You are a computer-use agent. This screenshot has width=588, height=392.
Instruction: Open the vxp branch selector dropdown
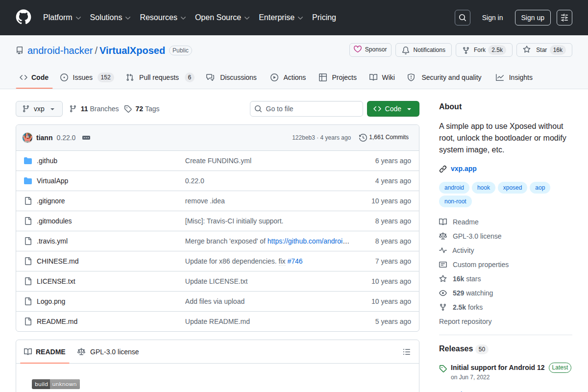point(39,109)
